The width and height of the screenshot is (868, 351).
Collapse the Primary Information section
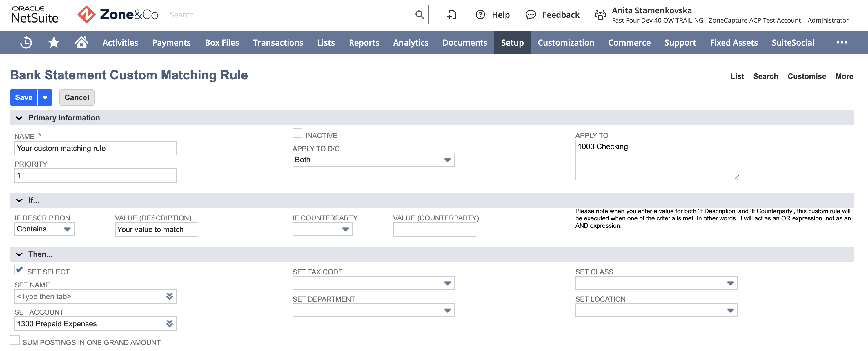[x=19, y=118]
